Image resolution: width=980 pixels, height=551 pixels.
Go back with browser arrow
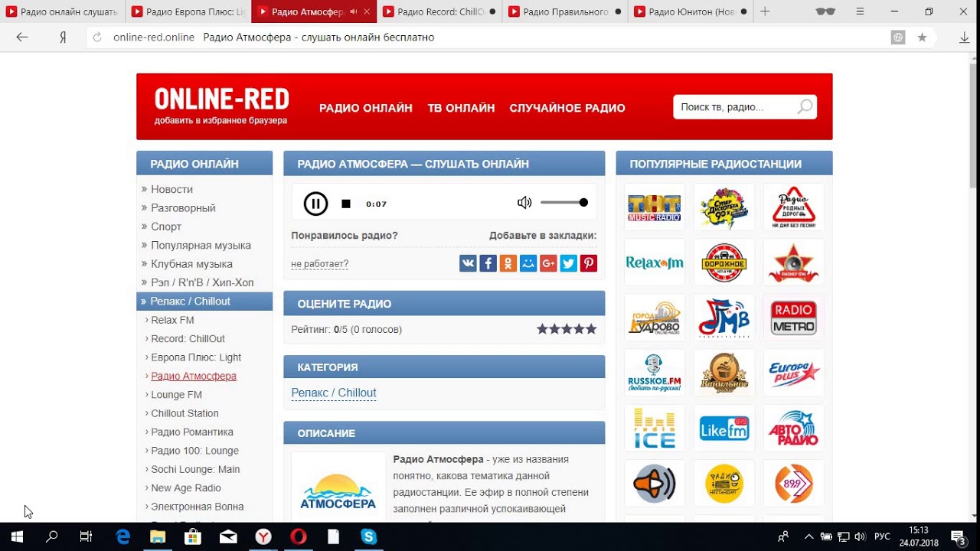[x=22, y=37]
